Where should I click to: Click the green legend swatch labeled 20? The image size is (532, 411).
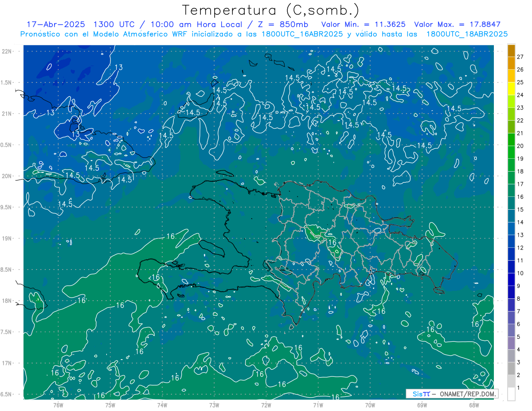pyautogui.click(x=511, y=140)
